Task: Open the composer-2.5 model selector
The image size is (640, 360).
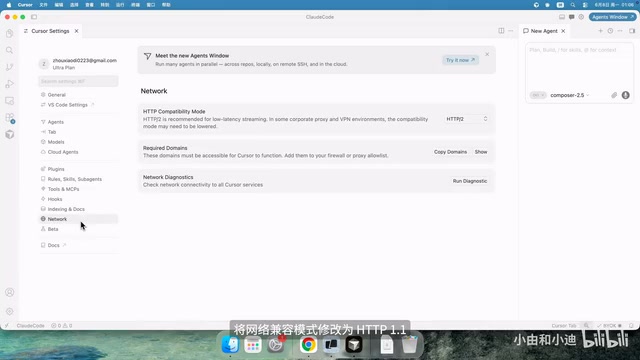Action: 569,95
